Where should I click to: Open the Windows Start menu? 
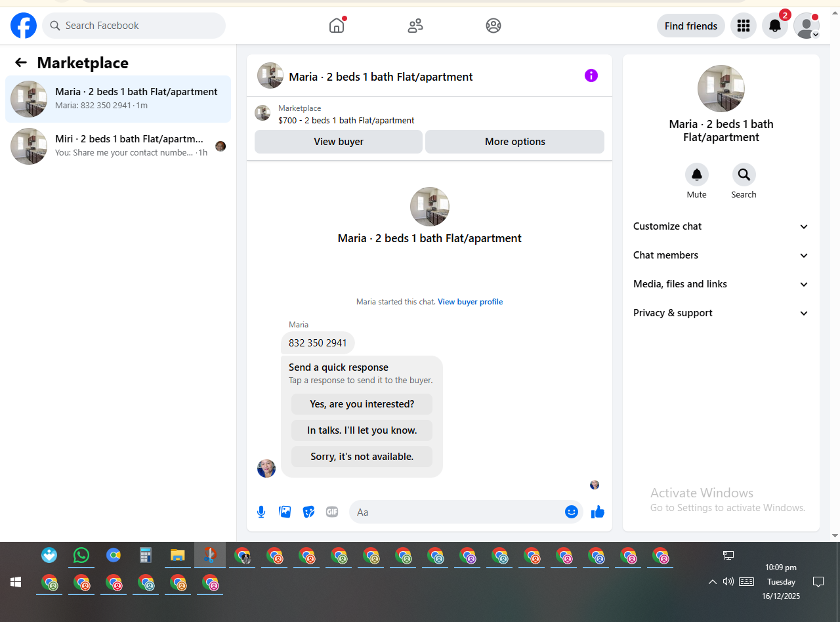16,582
